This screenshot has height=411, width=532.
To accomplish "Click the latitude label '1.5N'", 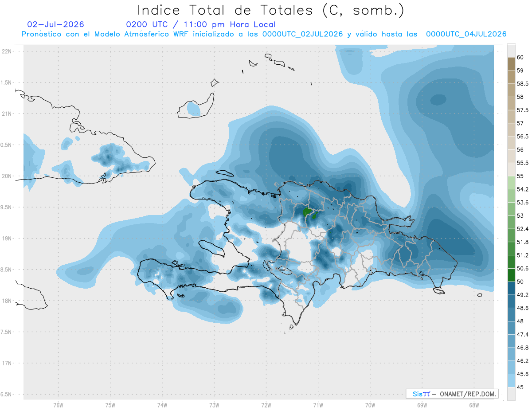I will pyautogui.click(x=6, y=83).
